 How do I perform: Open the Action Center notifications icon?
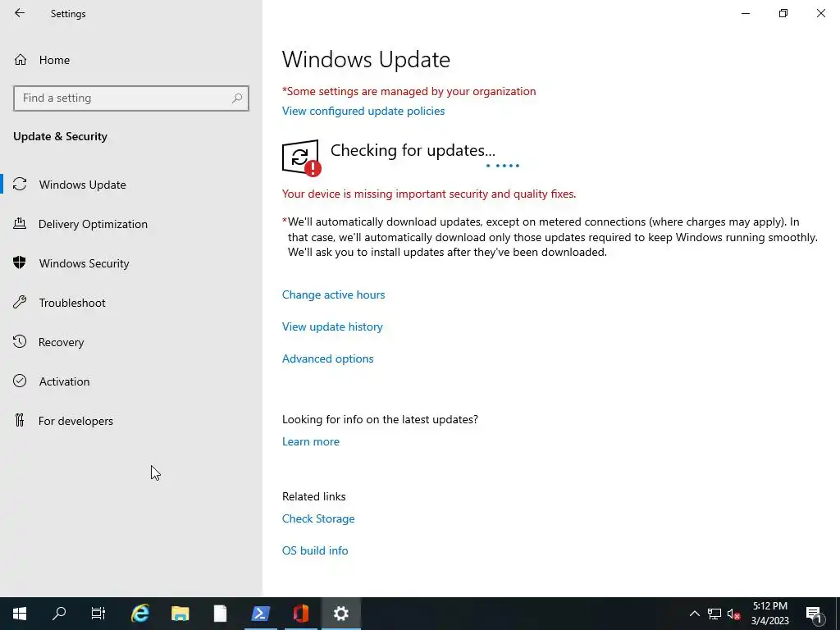[x=814, y=614]
